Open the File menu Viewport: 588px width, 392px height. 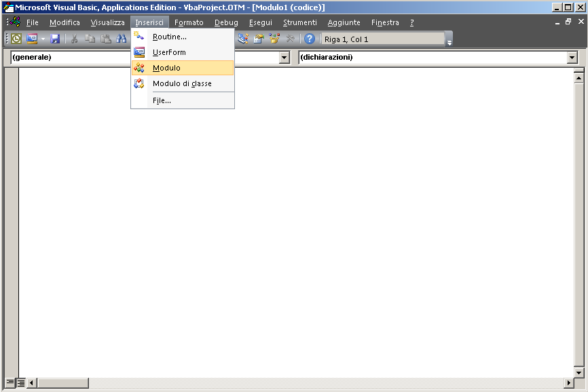point(32,22)
